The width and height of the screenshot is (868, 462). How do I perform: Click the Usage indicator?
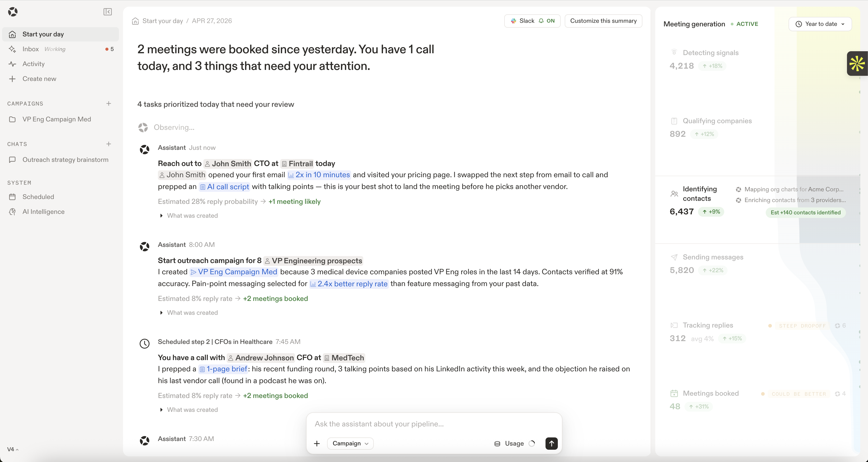tap(514, 444)
